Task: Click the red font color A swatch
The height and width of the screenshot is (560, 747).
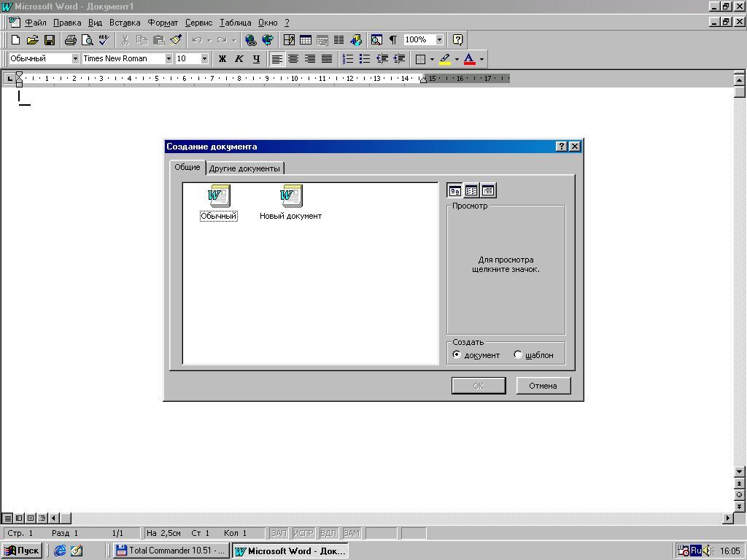Action: [x=469, y=59]
